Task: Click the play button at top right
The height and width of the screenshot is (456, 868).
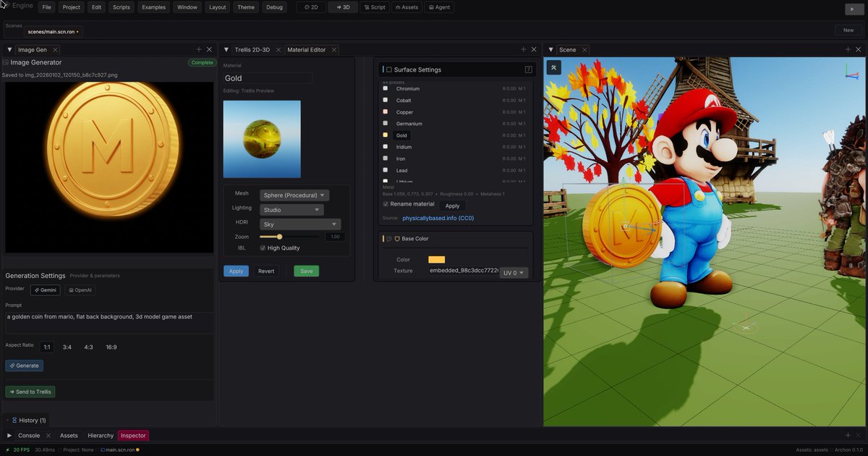Action: point(854,9)
